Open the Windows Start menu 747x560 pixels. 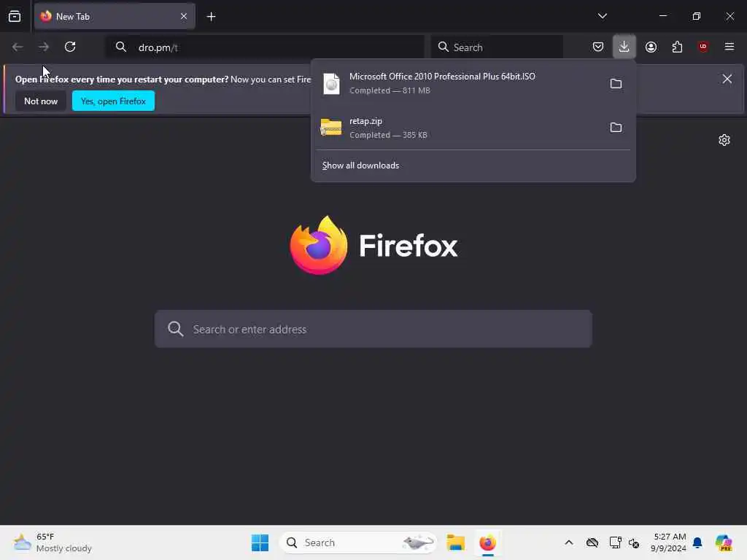(260, 542)
